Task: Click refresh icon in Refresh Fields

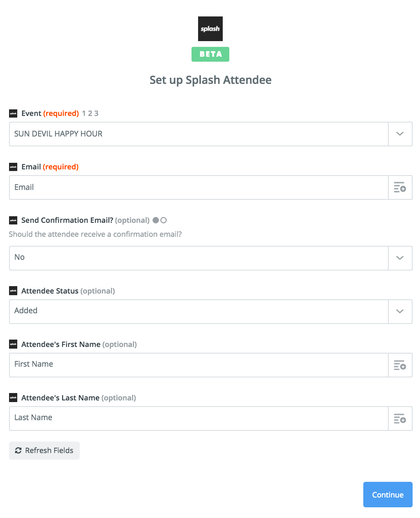Action: [x=18, y=451]
